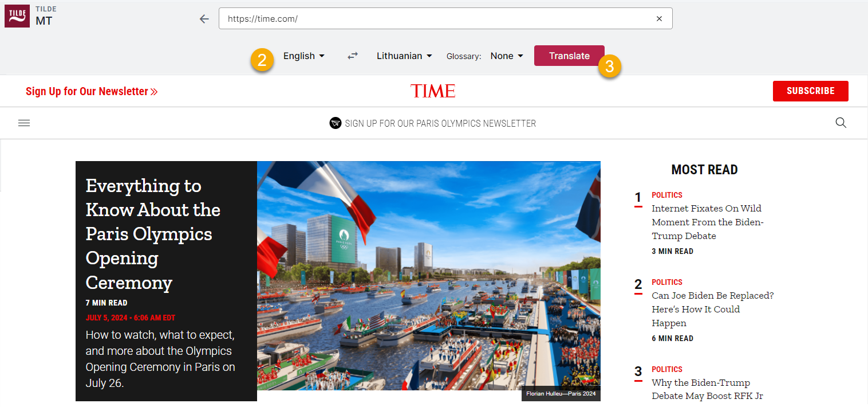868x407 pixels.
Task: Click the Florian Hulleu photo credit
Action: [561, 394]
